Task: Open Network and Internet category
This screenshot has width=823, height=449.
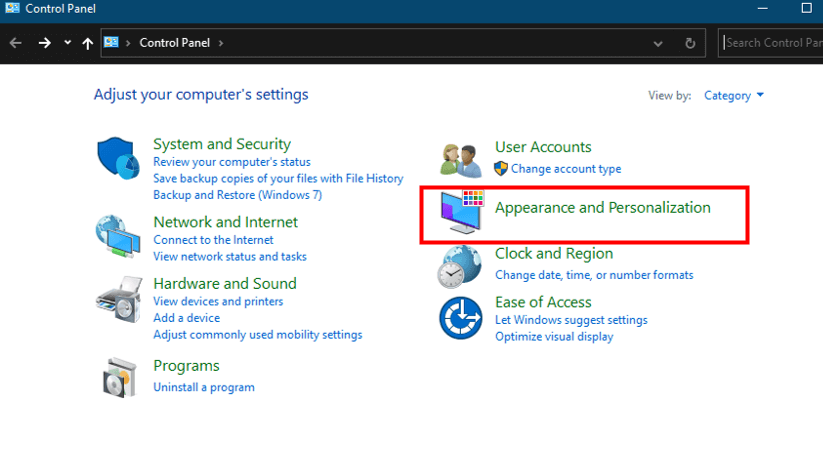Action: [225, 222]
